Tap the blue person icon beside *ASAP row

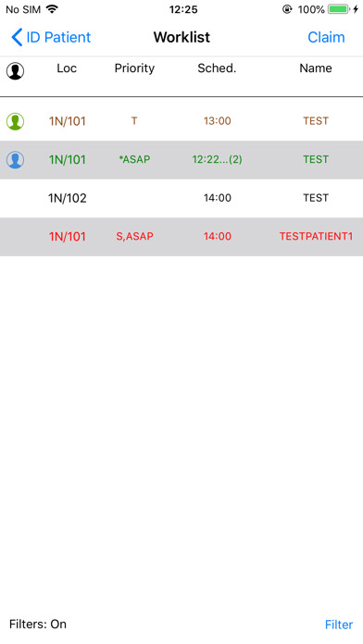click(x=15, y=159)
